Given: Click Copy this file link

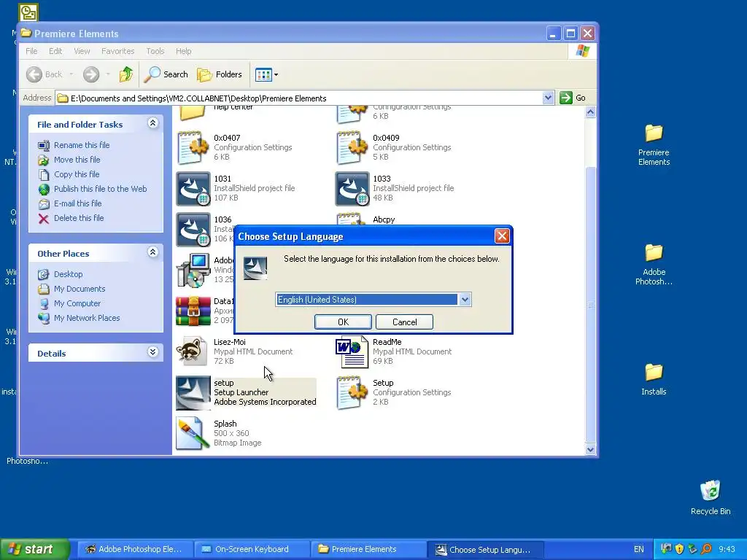Looking at the screenshot, I should pyautogui.click(x=76, y=174).
